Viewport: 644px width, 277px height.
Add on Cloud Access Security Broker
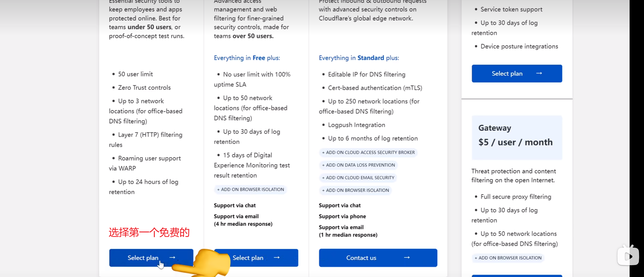(368, 153)
